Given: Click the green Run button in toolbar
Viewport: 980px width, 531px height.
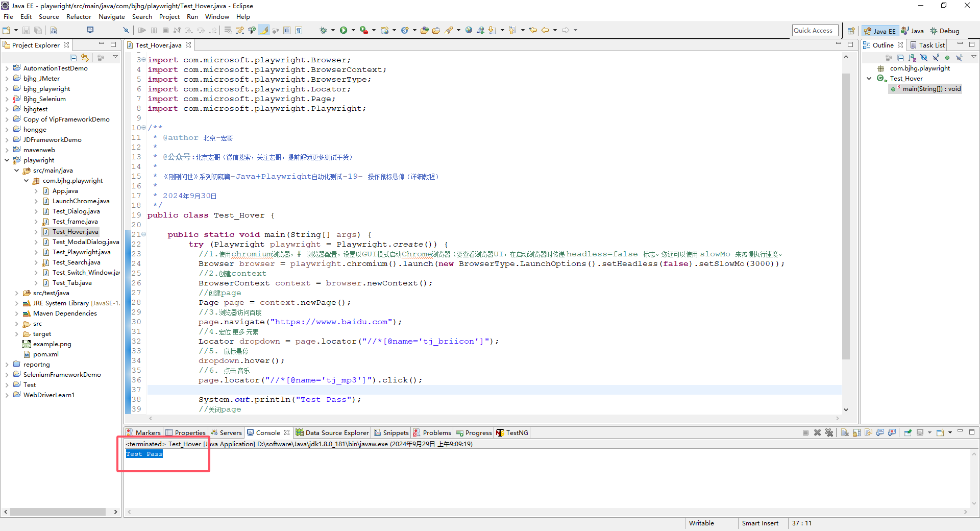Looking at the screenshot, I should coord(344,31).
